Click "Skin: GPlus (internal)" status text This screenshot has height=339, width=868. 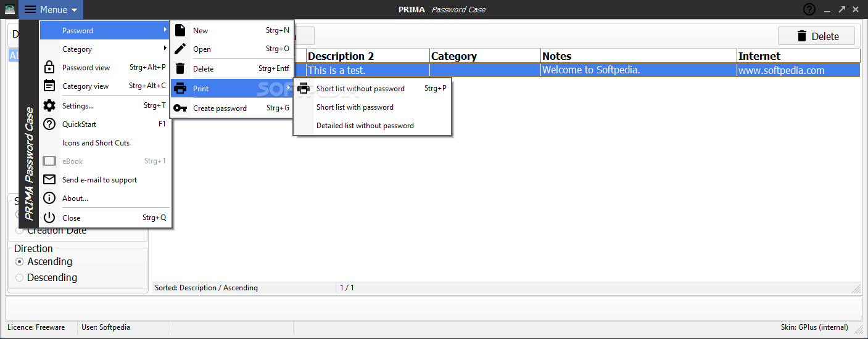tap(814, 327)
